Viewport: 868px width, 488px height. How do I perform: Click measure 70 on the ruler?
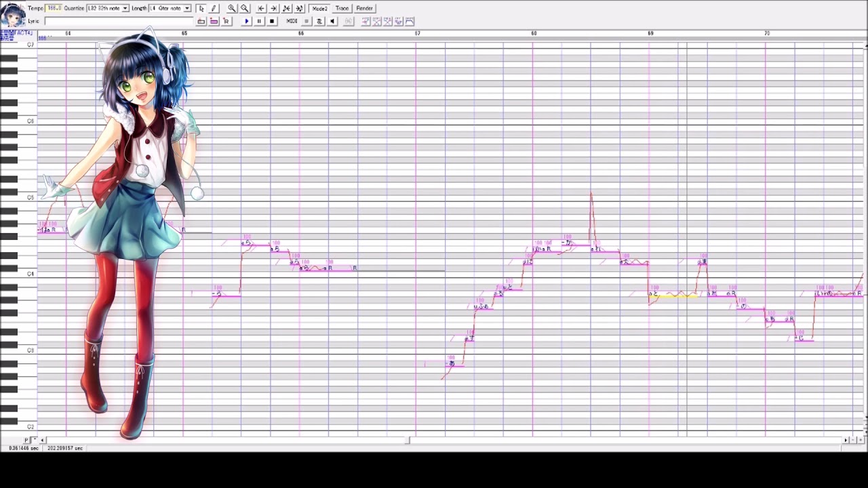point(767,33)
